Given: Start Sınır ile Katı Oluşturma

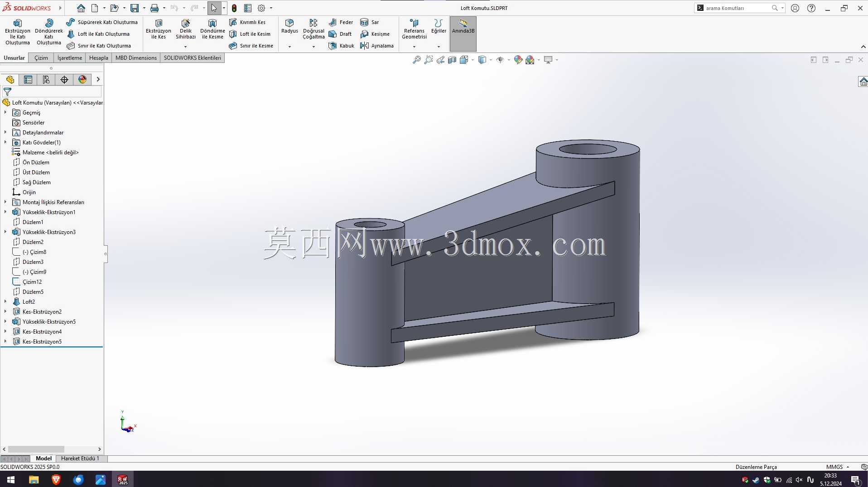Looking at the screenshot, I should tap(99, 46).
